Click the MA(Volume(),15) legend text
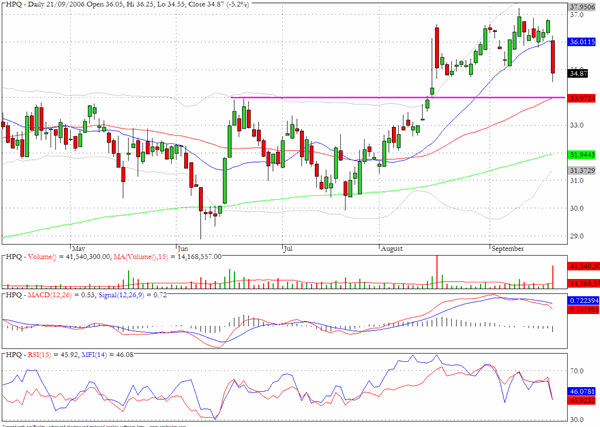 pos(141,256)
